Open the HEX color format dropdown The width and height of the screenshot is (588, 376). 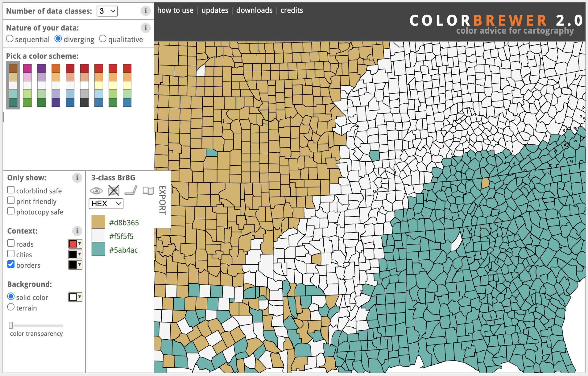(x=106, y=203)
